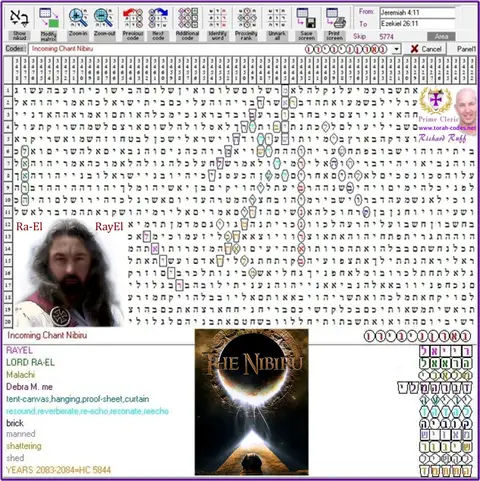The image size is (480, 481).
Task: Click the Save screen icon
Action: pyautogui.click(x=306, y=24)
